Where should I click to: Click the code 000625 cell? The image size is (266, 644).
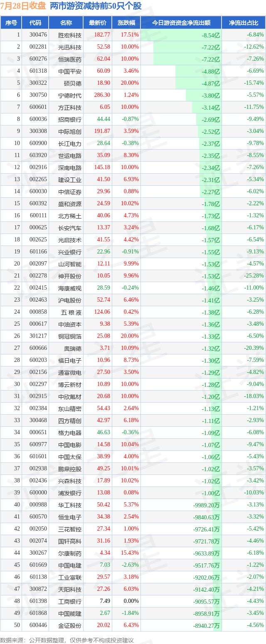[38, 228]
